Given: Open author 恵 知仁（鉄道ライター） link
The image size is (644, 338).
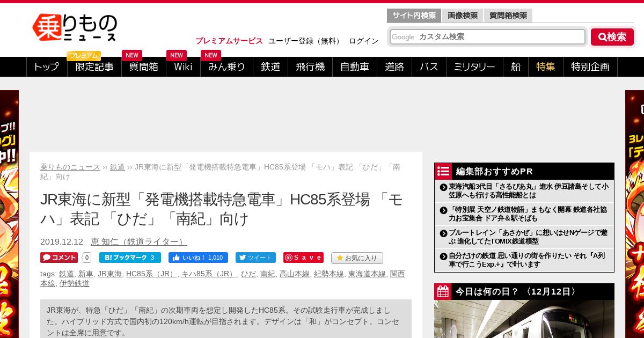Looking at the screenshot, I should coord(139,242).
